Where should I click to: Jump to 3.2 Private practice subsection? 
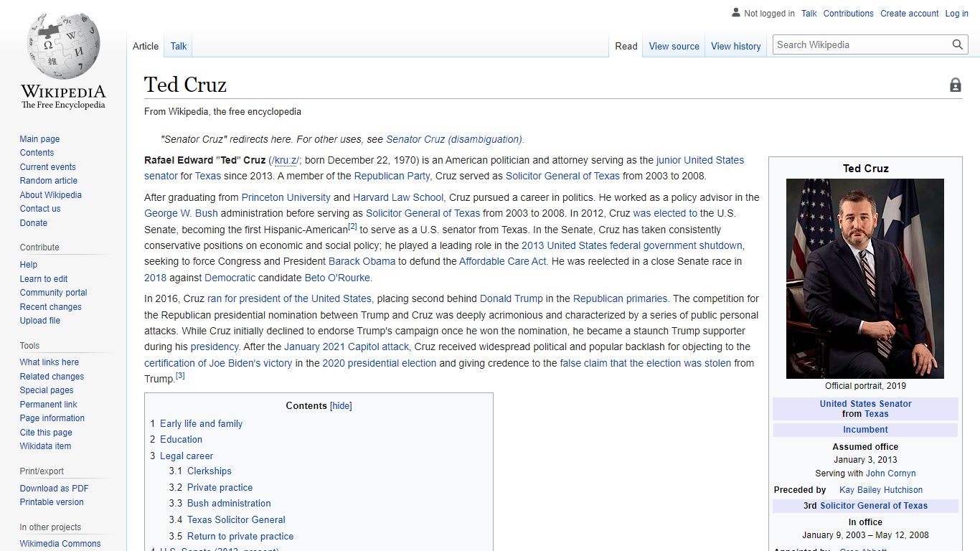[x=220, y=488]
